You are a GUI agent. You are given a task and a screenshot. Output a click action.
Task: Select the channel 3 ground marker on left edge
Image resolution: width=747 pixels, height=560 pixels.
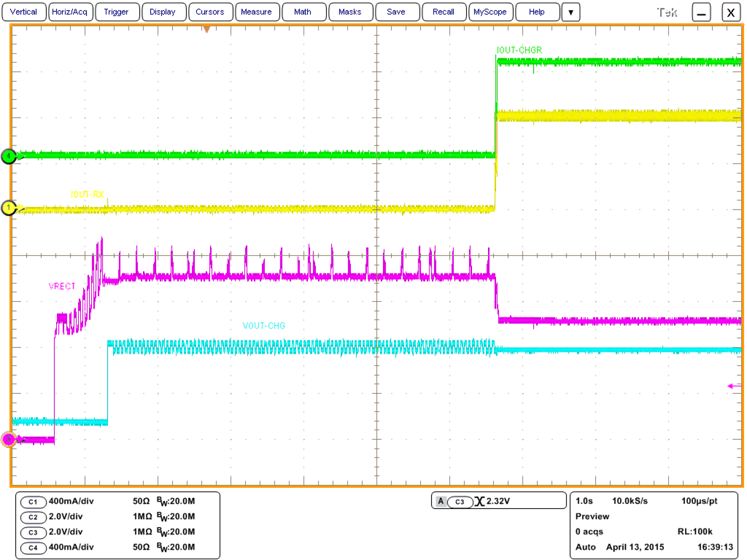pos(8,438)
